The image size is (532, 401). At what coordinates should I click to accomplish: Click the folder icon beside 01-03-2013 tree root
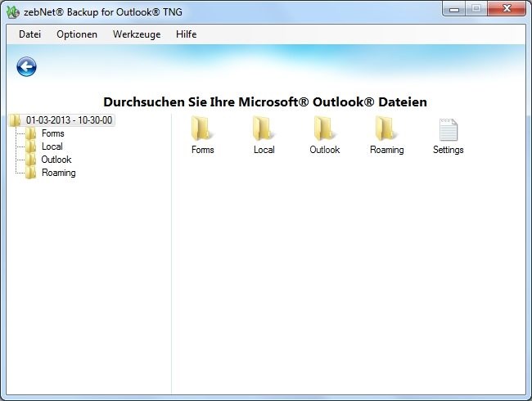(16, 120)
